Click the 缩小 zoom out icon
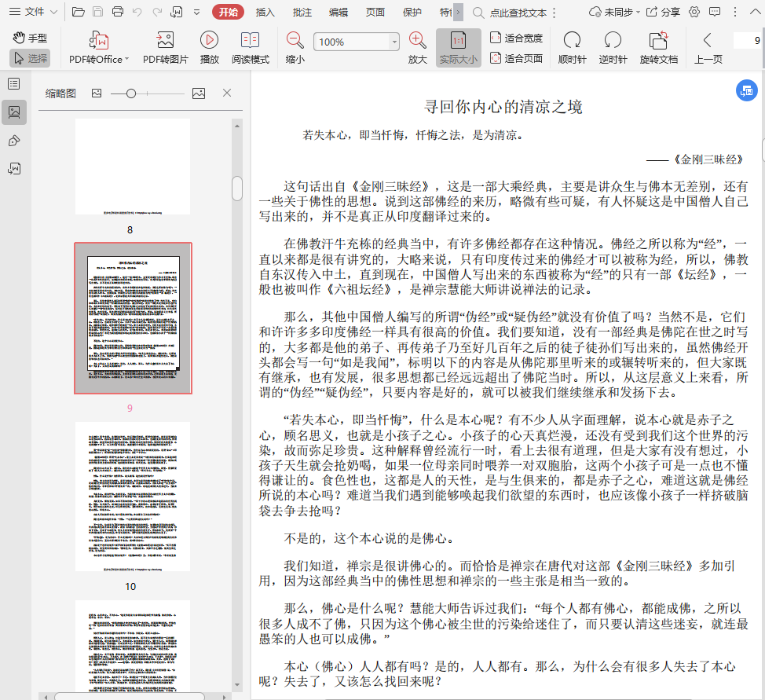The image size is (765, 700). click(295, 47)
